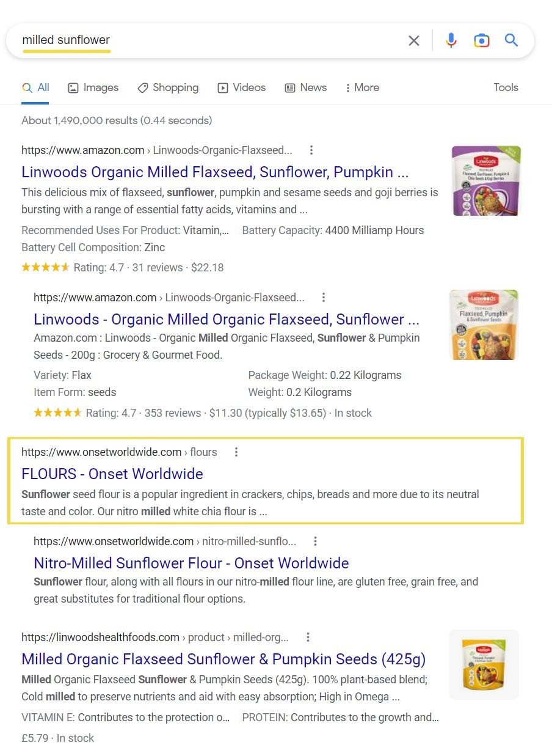The image size is (552, 756).
Task: Switch to the Shopping tab
Action: pos(168,87)
